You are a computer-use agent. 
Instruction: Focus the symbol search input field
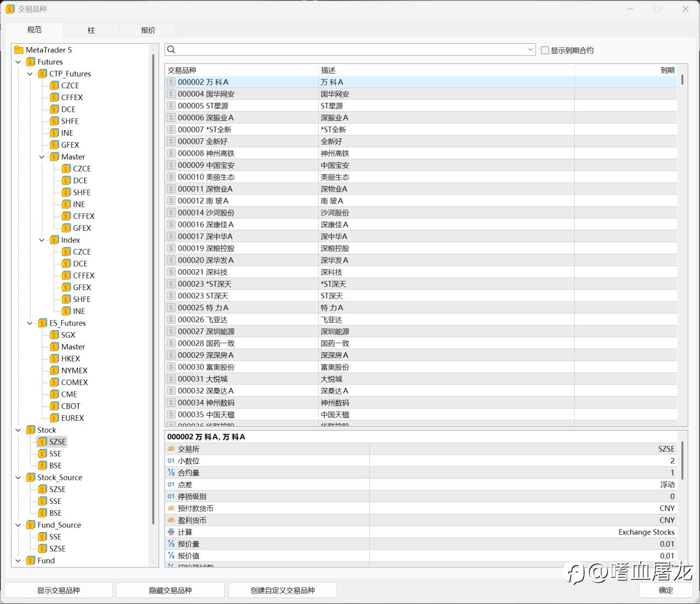[350, 50]
